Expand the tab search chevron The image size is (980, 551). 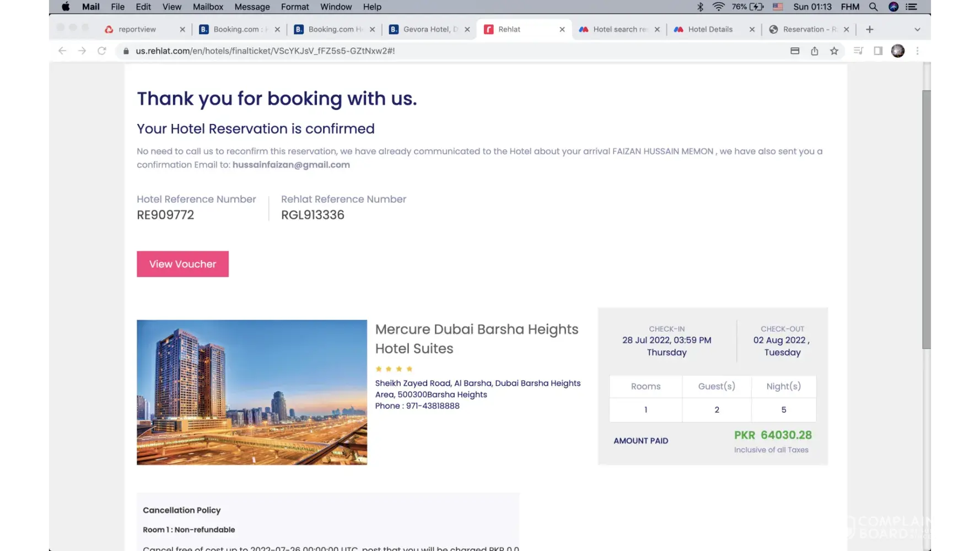click(x=917, y=29)
